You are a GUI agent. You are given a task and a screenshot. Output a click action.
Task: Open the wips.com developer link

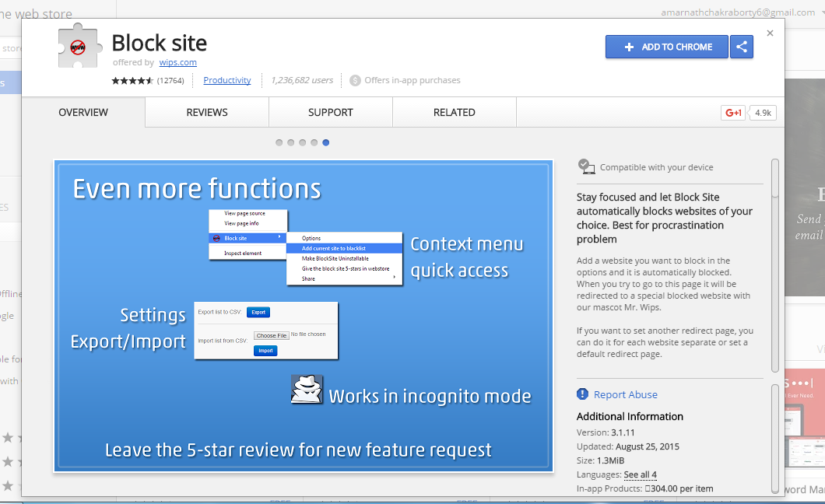pos(177,62)
